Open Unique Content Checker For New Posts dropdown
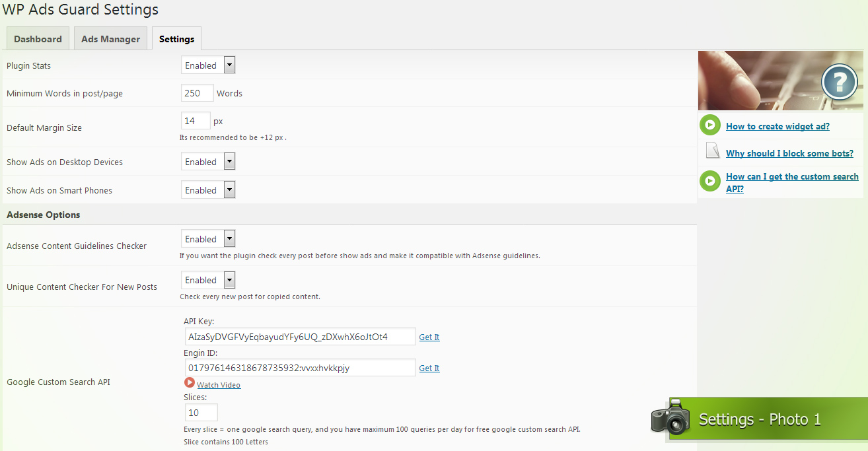Screen dimensions: 868x451 (208, 280)
